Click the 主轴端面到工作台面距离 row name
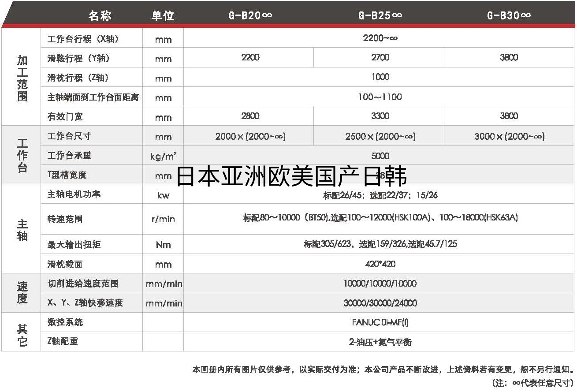 point(93,97)
